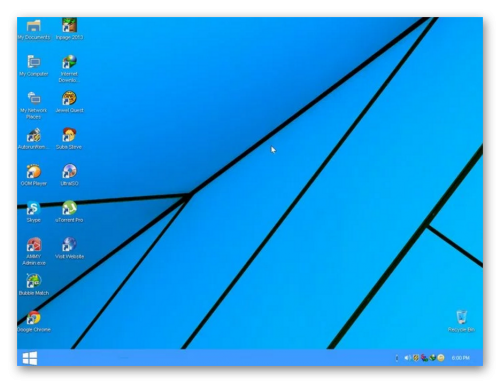Click the green globe tray icon
Image resolution: width=500 pixels, height=383 pixels.
433,358
